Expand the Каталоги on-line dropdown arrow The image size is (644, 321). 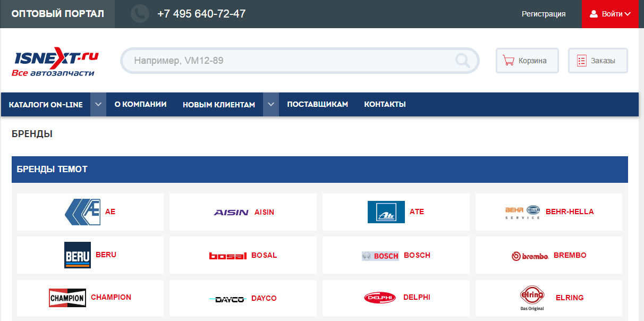pos(98,105)
